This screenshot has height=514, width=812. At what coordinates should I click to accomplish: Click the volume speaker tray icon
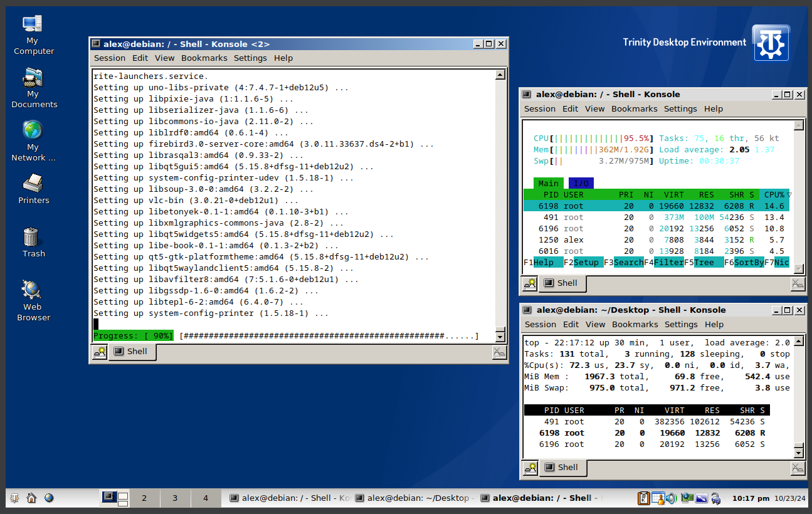tap(672, 498)
